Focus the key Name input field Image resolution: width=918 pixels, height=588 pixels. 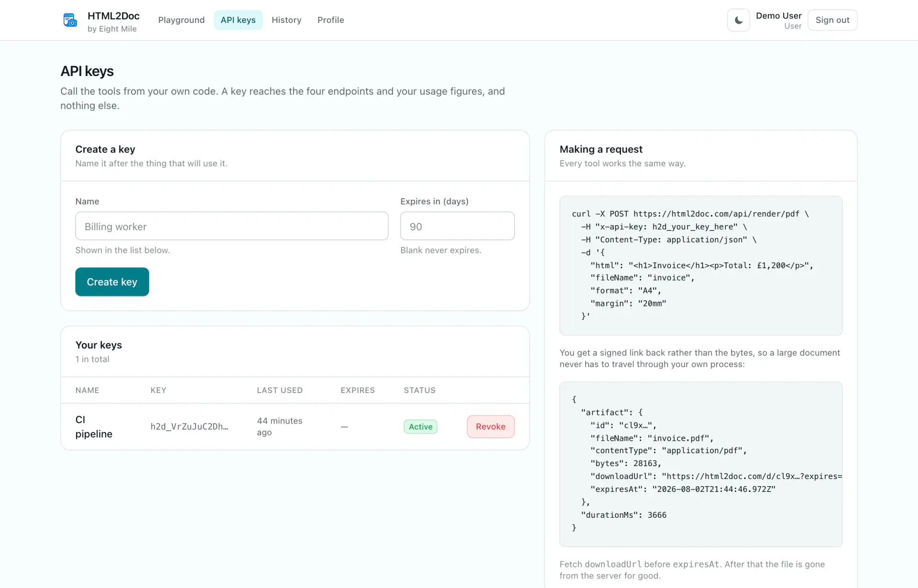pos(232,226)
